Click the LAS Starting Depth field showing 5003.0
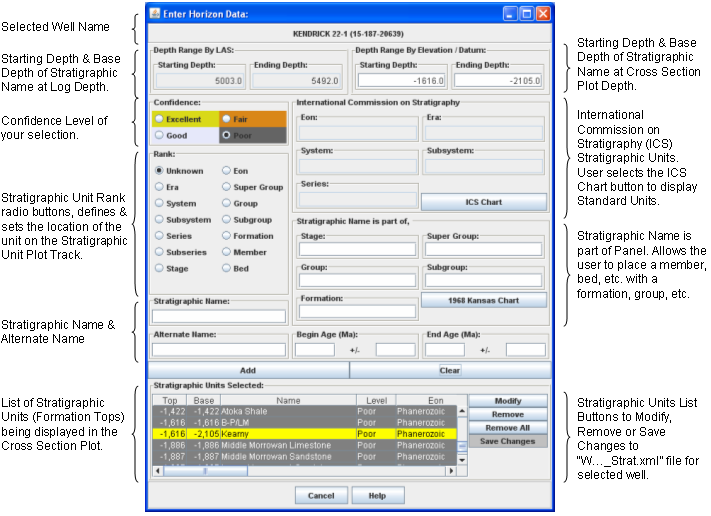Screen dimensions: 711x516 (200, 81)
